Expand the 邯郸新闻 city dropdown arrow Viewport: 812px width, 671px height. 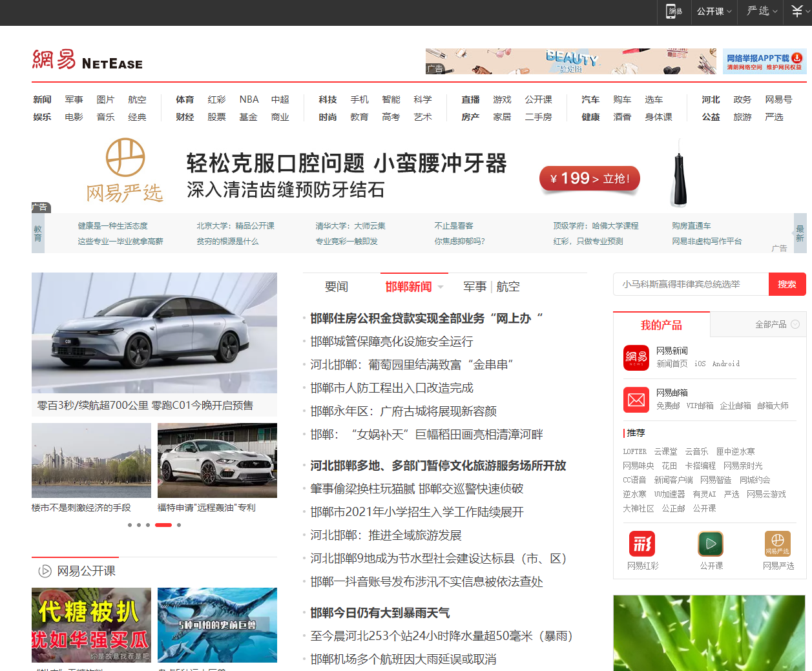point(441,287)
